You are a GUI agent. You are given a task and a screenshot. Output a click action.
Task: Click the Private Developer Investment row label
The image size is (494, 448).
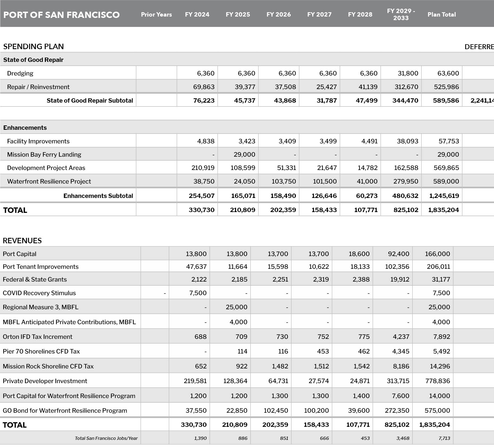[45, 381]
